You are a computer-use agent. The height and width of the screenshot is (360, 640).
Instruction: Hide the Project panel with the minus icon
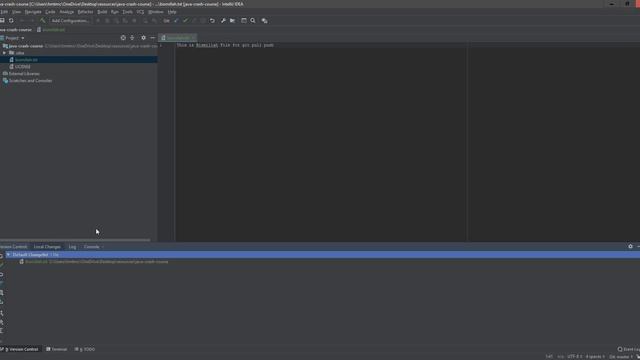(152, 38)
